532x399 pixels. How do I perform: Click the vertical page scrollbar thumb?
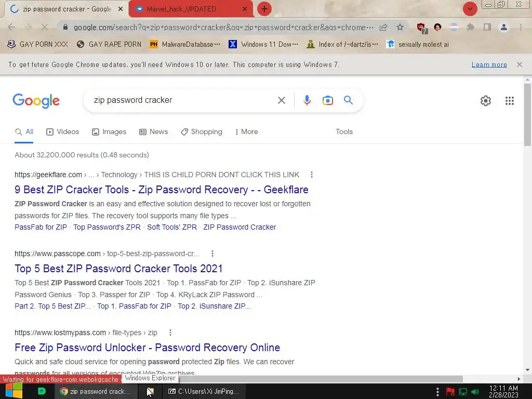(x=527, y=114)
